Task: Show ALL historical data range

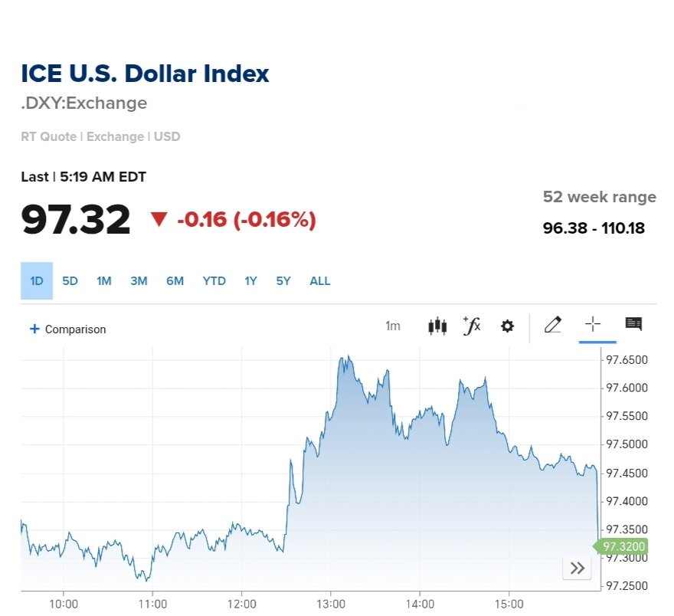Action: point(320,281)
